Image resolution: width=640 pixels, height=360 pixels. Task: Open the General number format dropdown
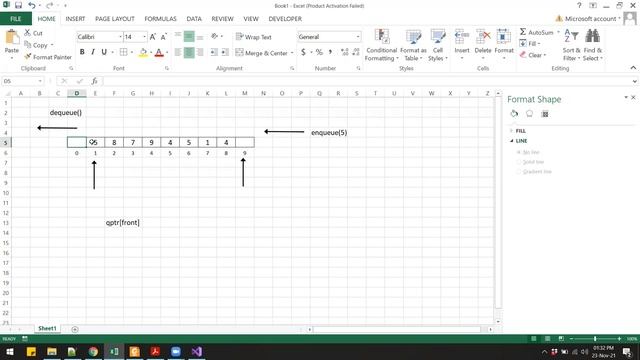coord(358,37)
